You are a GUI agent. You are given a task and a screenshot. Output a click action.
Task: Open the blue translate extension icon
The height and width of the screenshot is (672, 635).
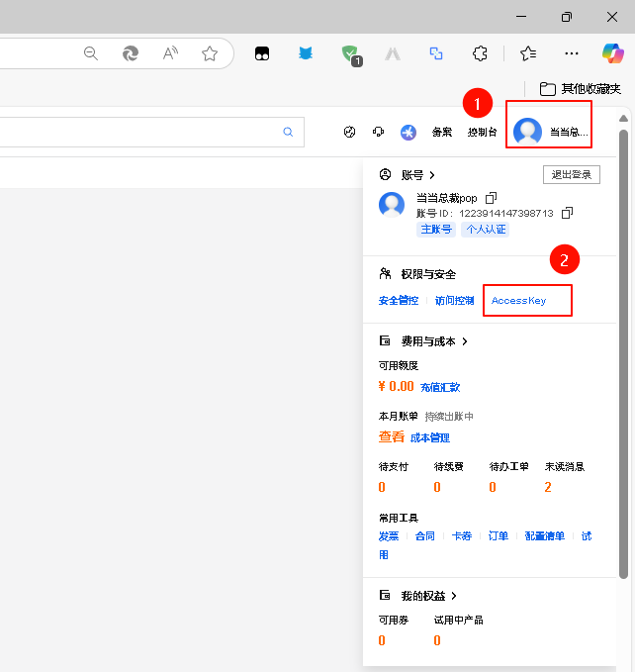[436, 53]
